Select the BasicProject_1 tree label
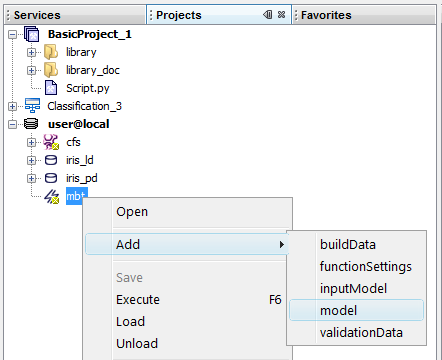The height and width of the screenshot is (360, 442). 90,34
